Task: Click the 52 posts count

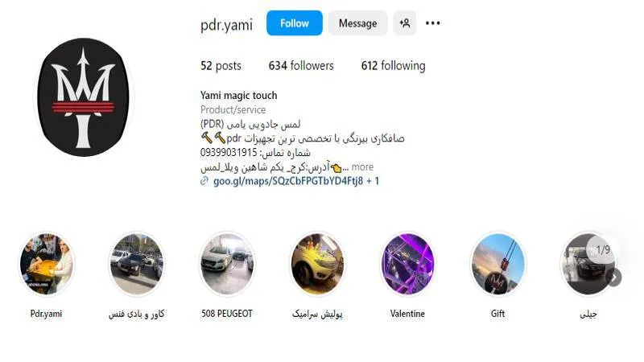Action: (221, 66)
